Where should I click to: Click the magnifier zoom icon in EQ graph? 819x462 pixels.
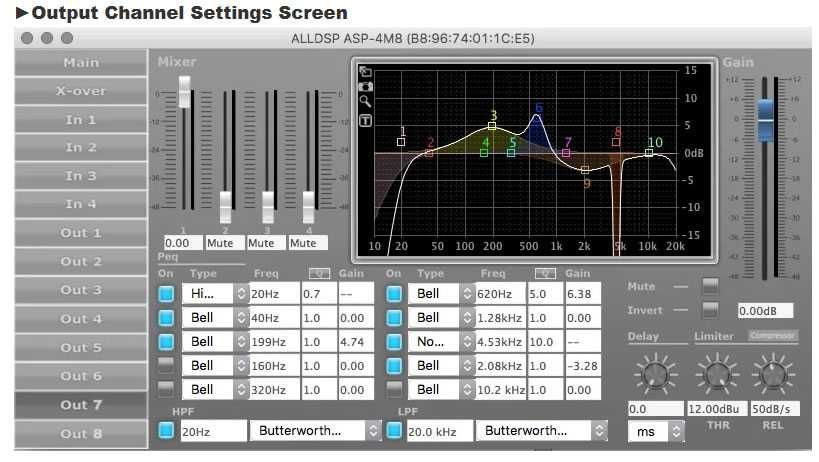[365, 101]
